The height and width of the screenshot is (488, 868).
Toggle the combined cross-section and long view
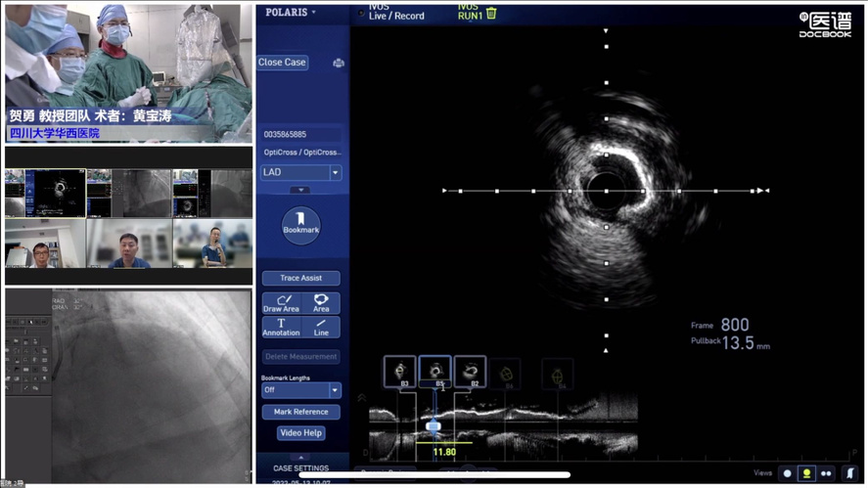tap(806, 473)
